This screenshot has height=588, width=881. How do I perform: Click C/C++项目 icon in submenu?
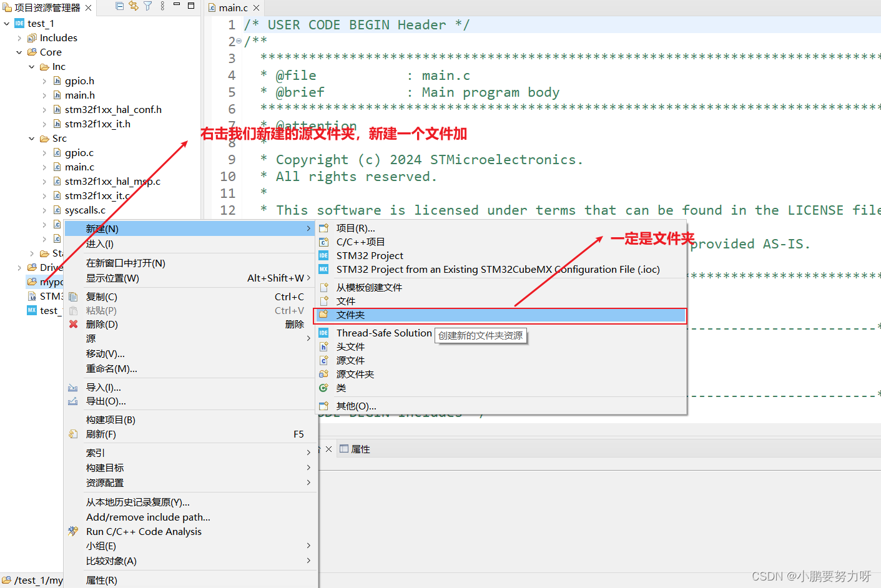[323, 242]
